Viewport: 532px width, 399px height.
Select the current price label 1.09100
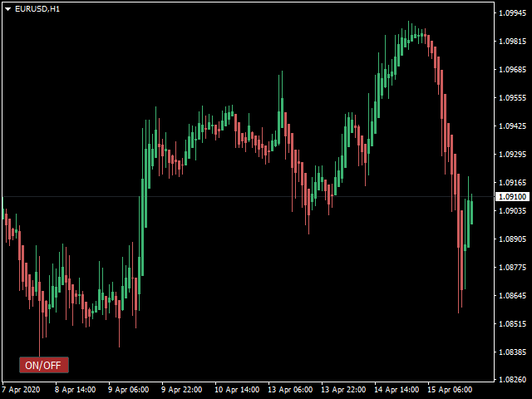point(510,197)
